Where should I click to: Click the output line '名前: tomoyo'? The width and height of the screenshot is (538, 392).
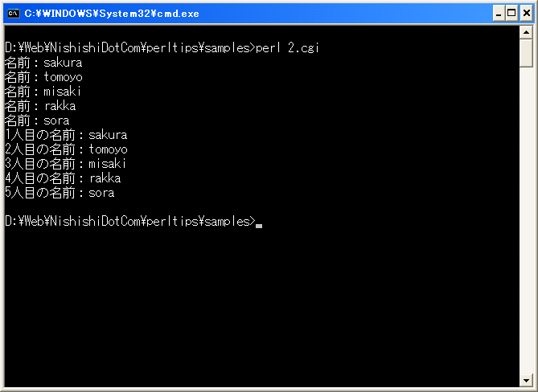[x=43, y=77]
